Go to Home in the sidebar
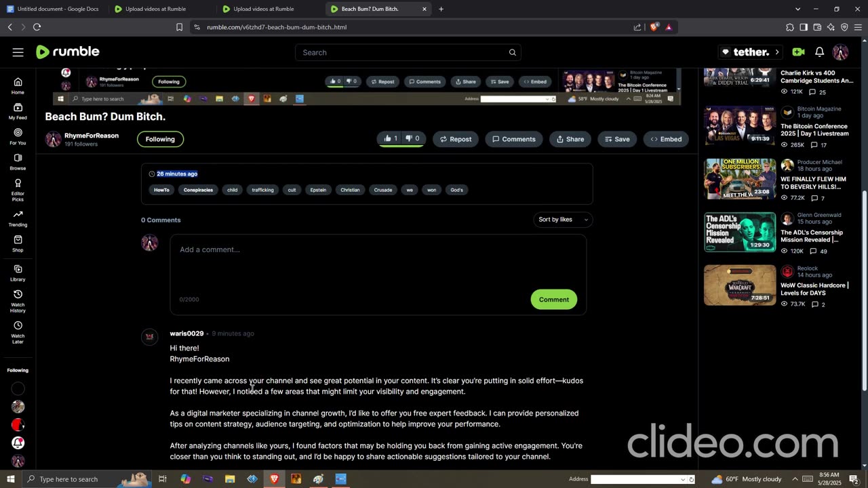 (18, 85)
